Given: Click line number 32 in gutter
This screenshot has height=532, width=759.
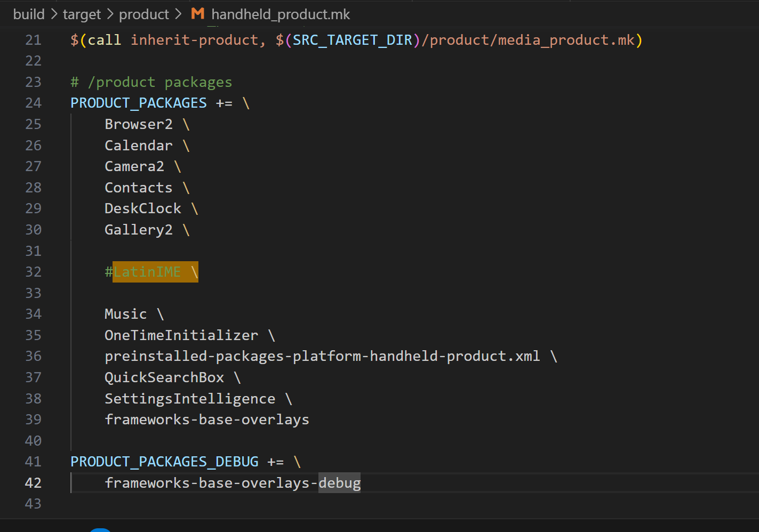Looking at the screenshot, I should click(x=33, y=272).
